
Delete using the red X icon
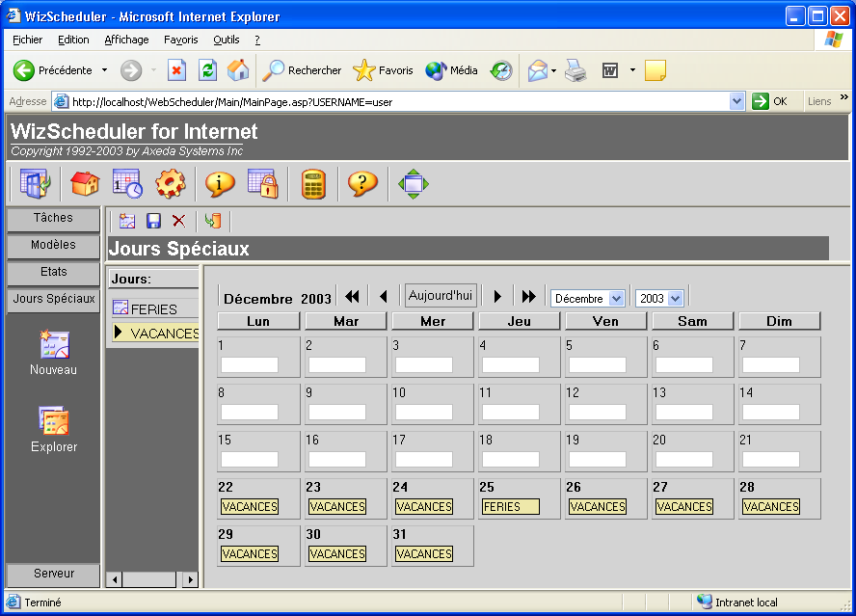tap(178, 221)
